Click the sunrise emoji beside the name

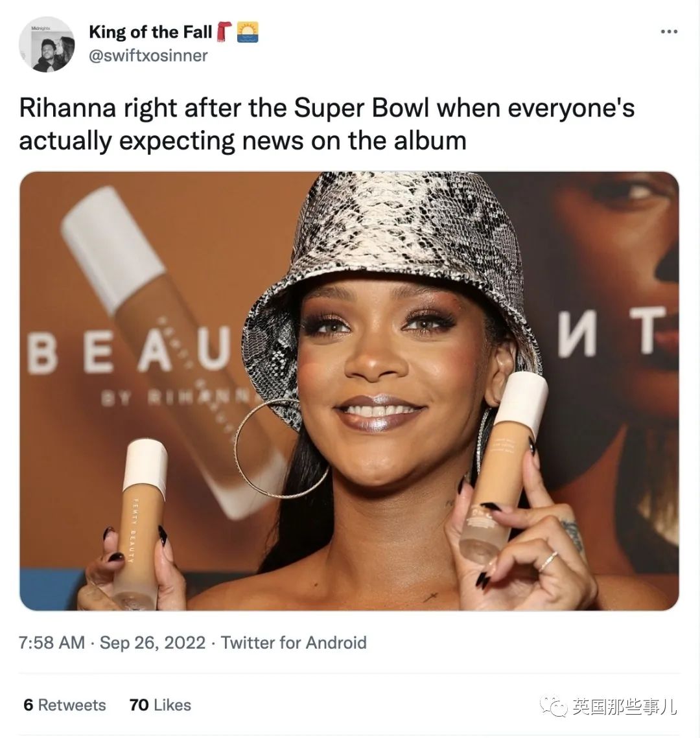248,32
